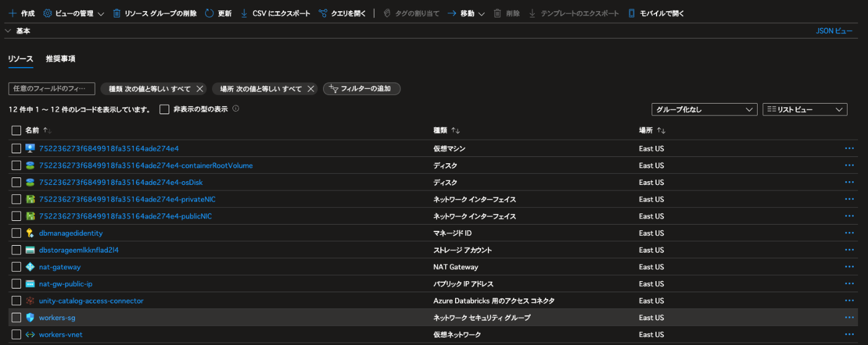This screenshot has height=345, width=868.
Task: Click the NAT Gateway type cell
Action: pos(456,267)
